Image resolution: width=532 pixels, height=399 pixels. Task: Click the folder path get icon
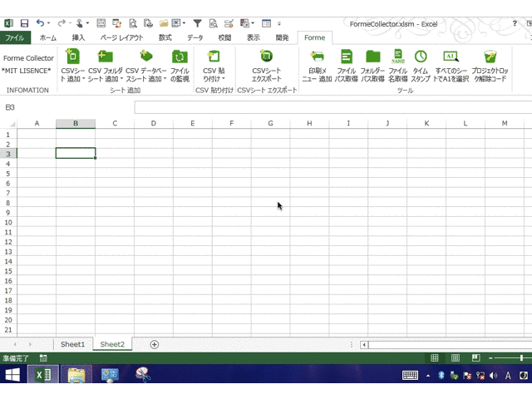373,57
